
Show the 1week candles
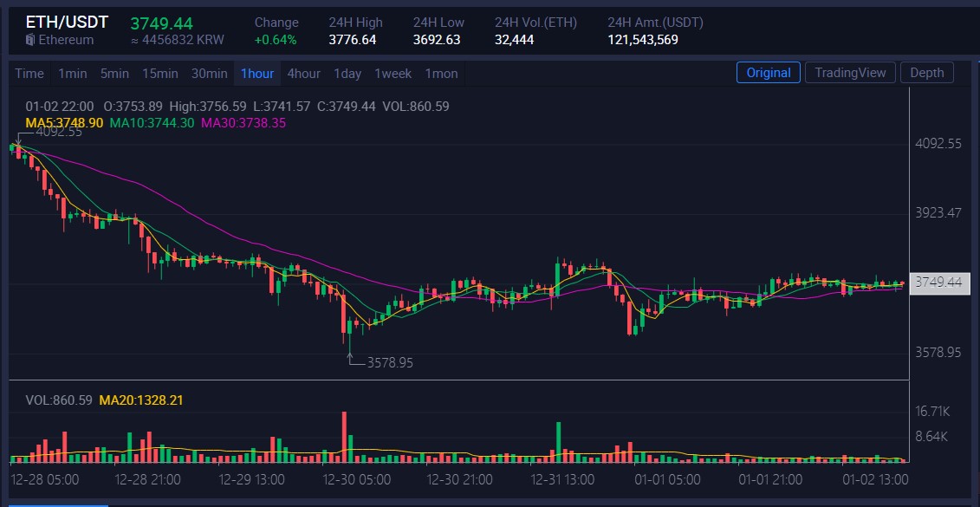pyautogui.click(x=393, y=74)
